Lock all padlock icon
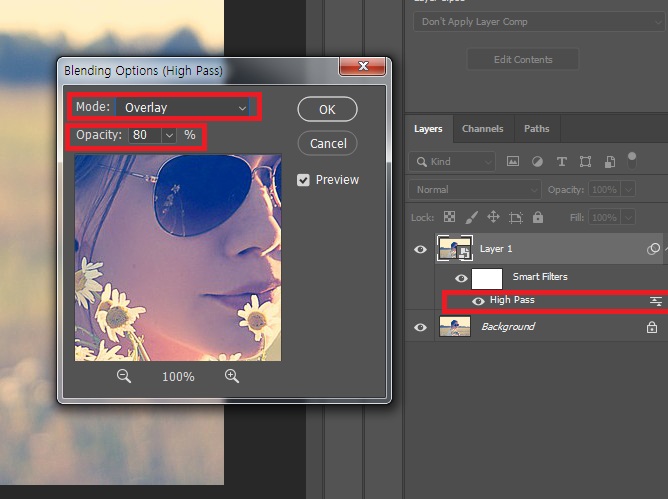 click(x=538, y=217)
